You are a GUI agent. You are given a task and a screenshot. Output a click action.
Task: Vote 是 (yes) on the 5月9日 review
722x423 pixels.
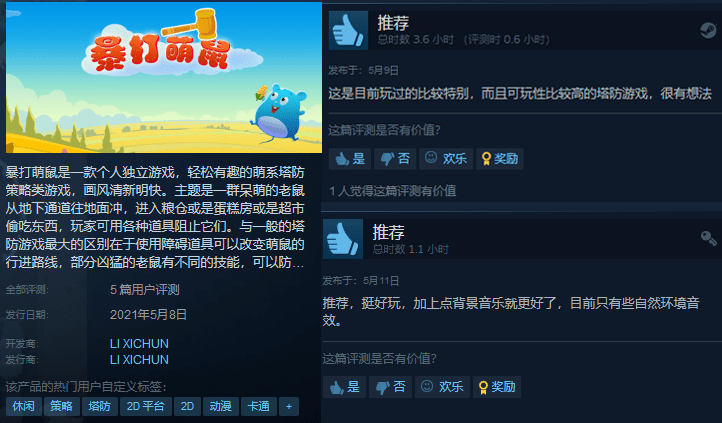[x=350, y=159]
